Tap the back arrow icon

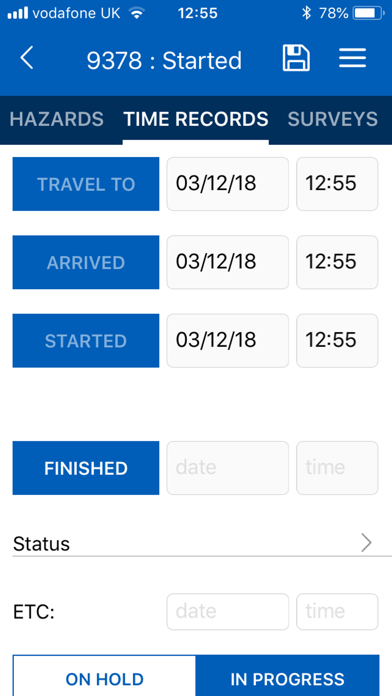point(27,58)
